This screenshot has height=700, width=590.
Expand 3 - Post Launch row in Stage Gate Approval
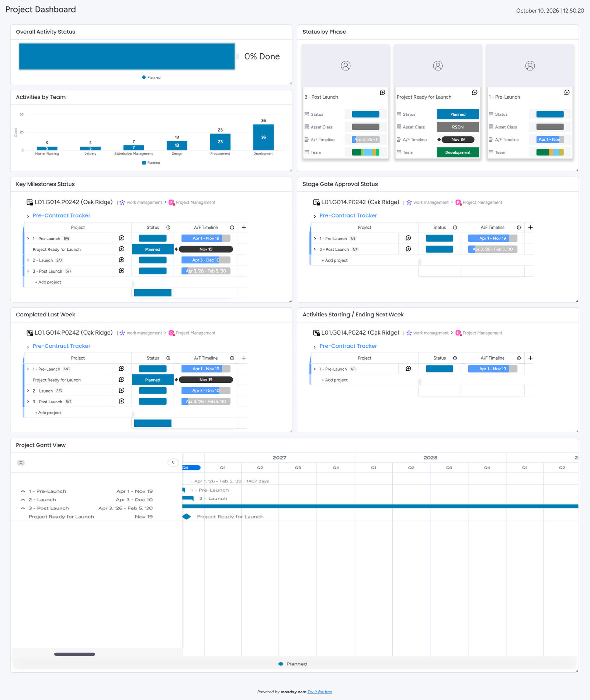point(315,250)
